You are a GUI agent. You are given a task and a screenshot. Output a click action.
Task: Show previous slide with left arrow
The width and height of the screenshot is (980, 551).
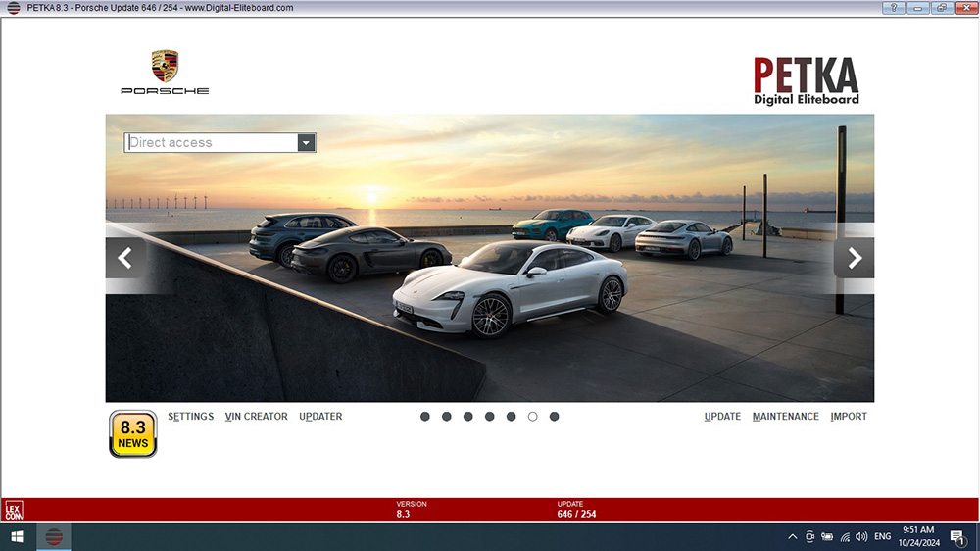pyautogui.click(x=125, y=258)
